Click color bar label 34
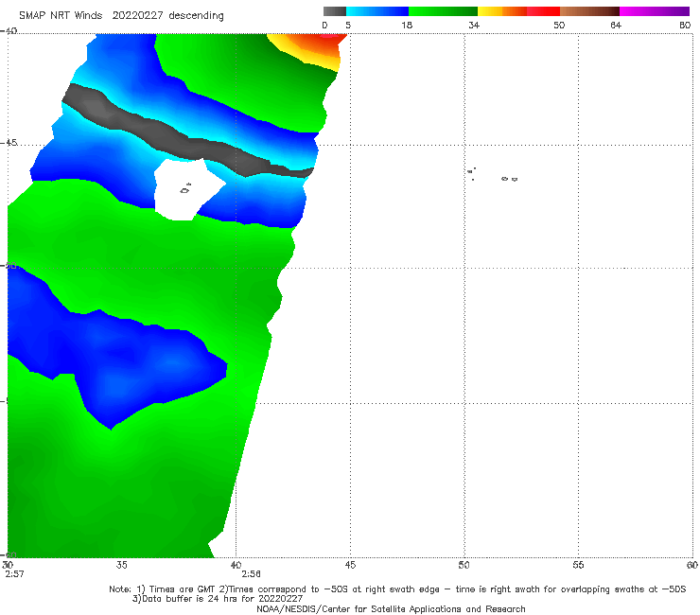Image resolution: width=700 pixels, height=615 pixels. (474, 25)
